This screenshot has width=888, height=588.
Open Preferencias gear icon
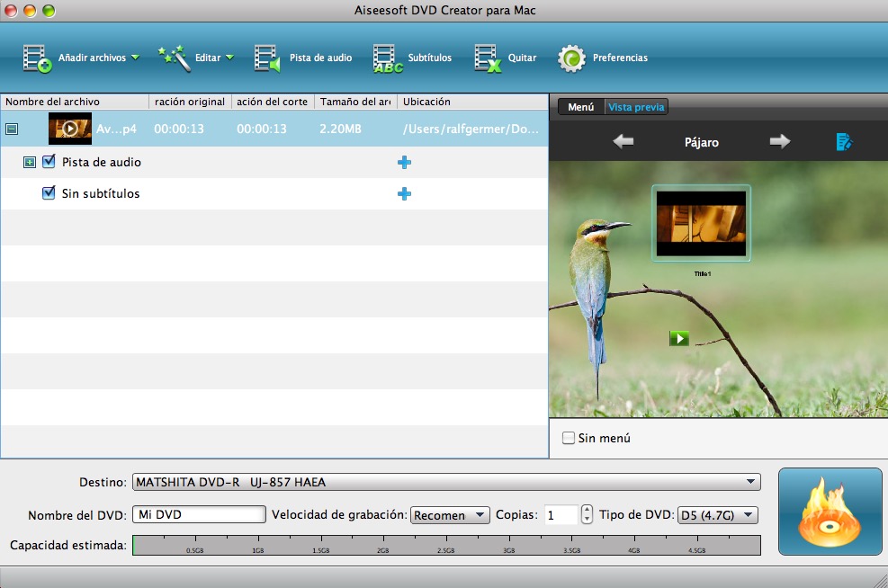click(x=571, y=58)
